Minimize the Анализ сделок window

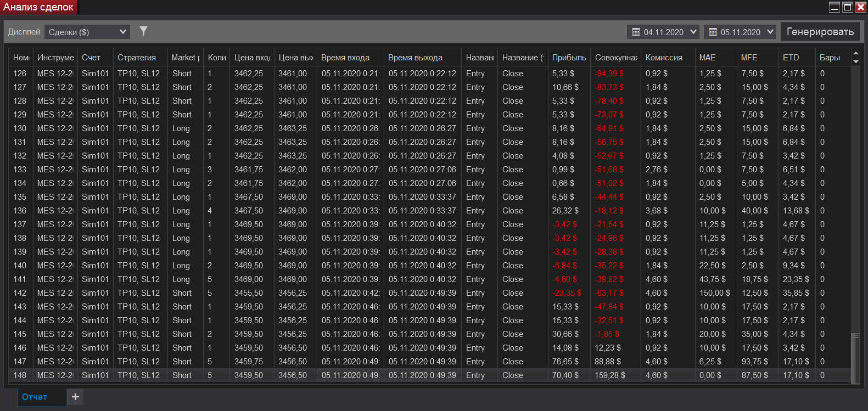click(835, 7)
